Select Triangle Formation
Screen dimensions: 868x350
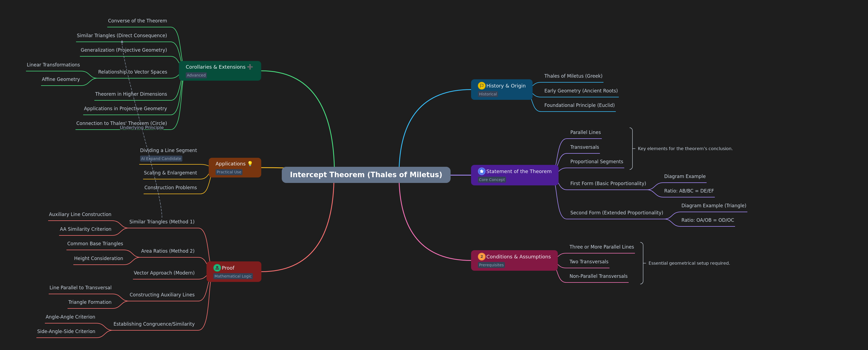click(x=90, y=302)
